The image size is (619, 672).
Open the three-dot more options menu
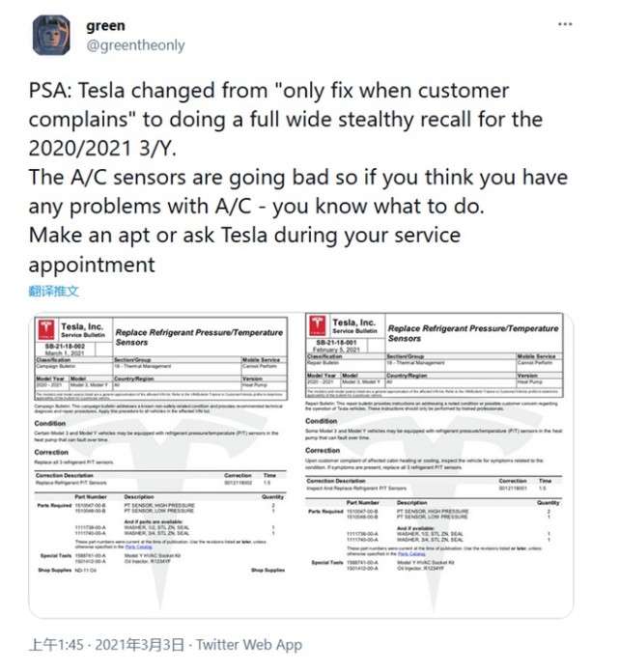pyautogui.click(x=565, y=24)
